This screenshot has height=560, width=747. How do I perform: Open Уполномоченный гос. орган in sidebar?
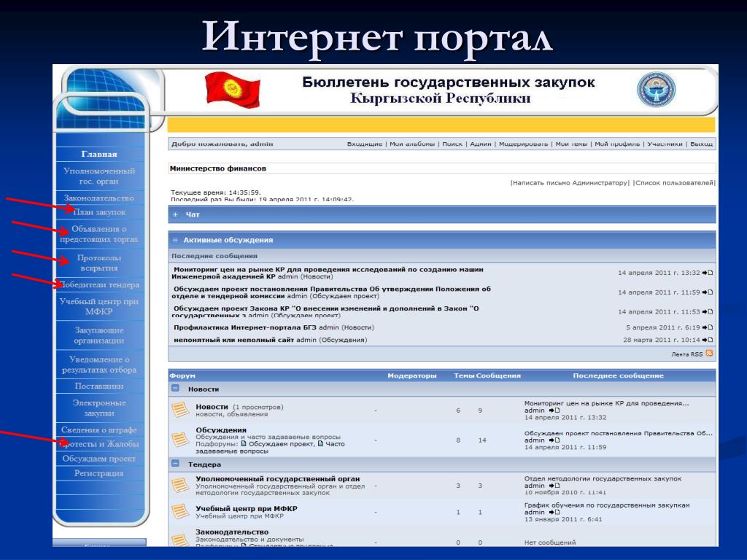[99, 176]
